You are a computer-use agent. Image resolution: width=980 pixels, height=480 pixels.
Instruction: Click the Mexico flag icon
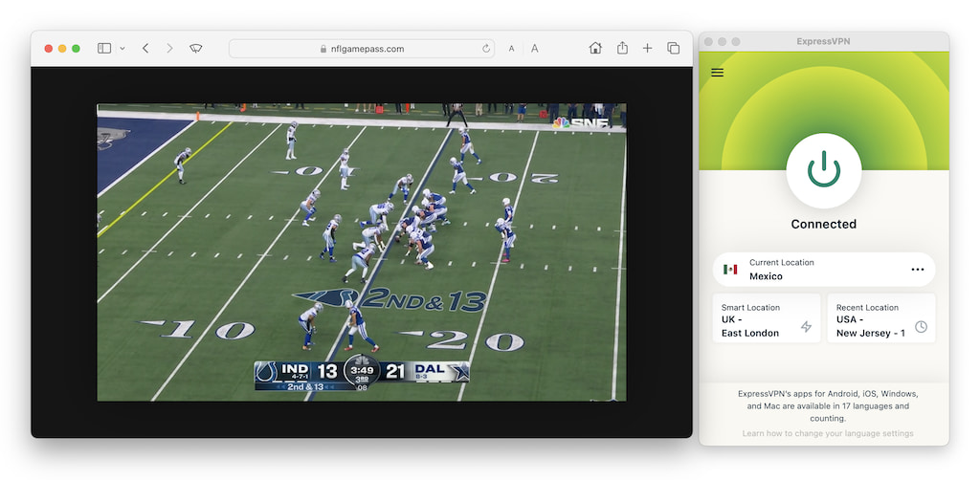pos(730,270)
